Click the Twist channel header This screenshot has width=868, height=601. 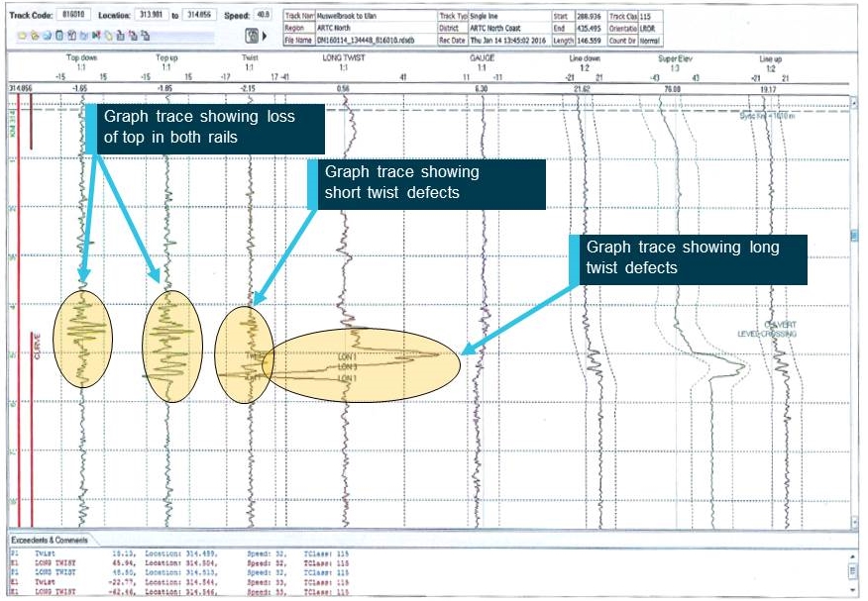click(x=250, y=57)
